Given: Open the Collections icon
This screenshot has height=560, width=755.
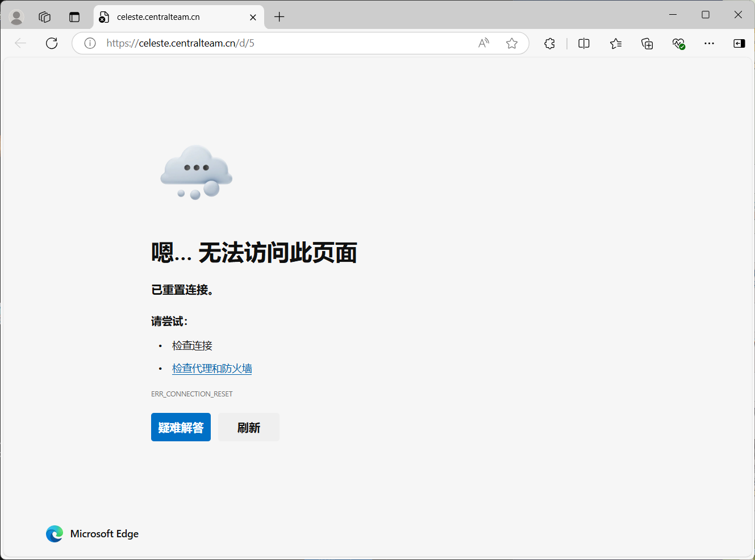Looking at the screenshot, I should (647, 43).
